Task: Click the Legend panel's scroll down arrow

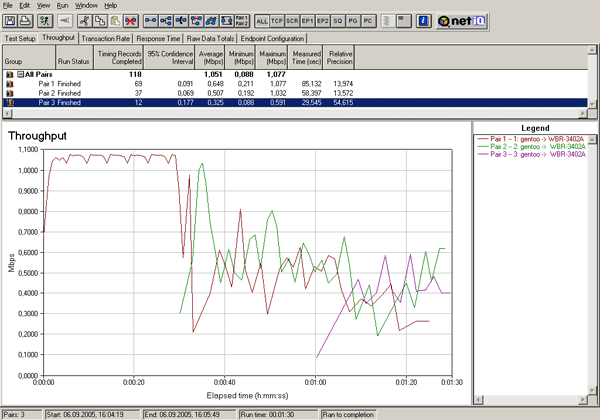Action: [x=592, y=391]
